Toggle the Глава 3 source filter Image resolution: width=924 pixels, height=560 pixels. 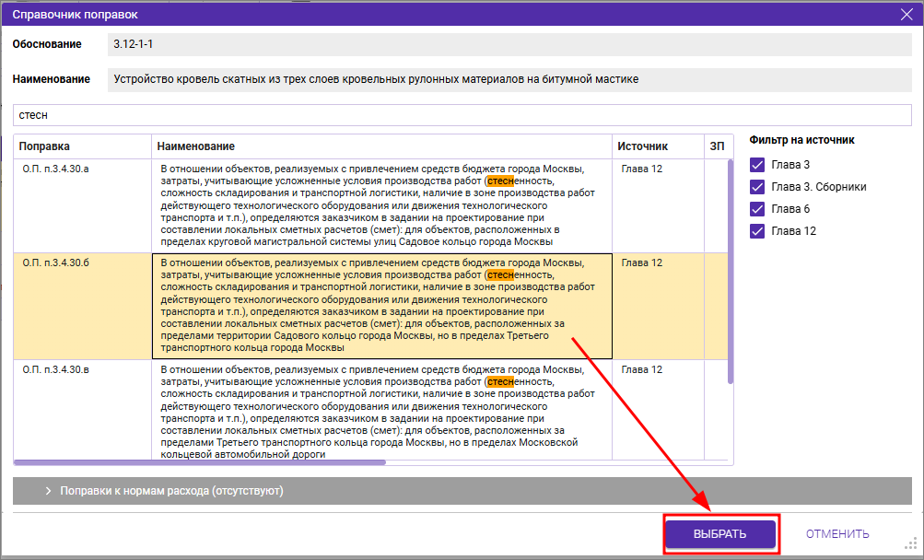click(x=757, y=165)
